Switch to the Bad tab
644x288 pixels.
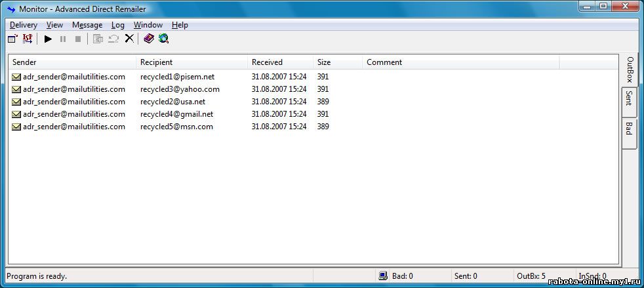[x=628, y=129]
